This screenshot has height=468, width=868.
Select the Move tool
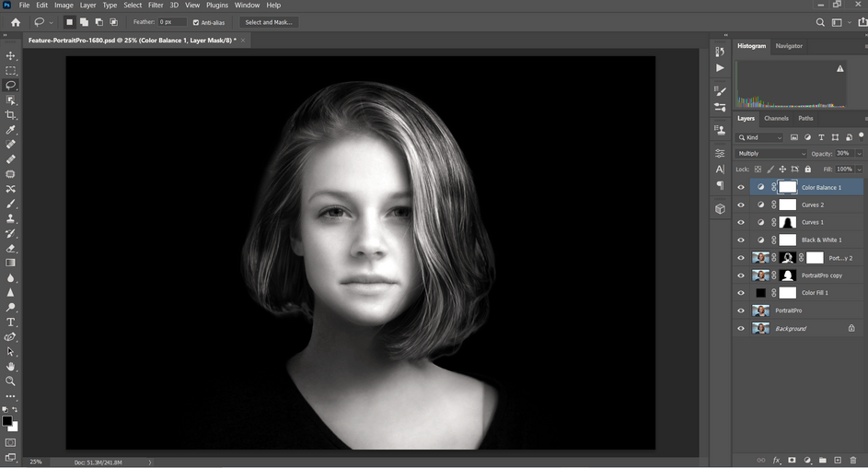[11, 56]
